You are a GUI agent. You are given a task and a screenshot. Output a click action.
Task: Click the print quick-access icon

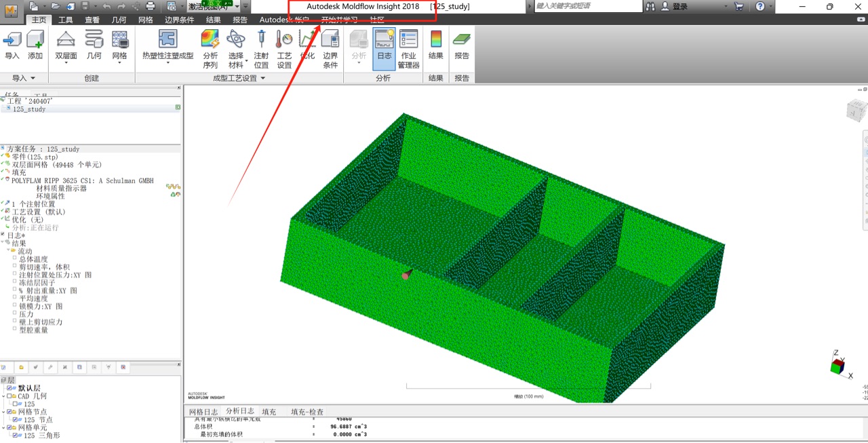point(150,6)
